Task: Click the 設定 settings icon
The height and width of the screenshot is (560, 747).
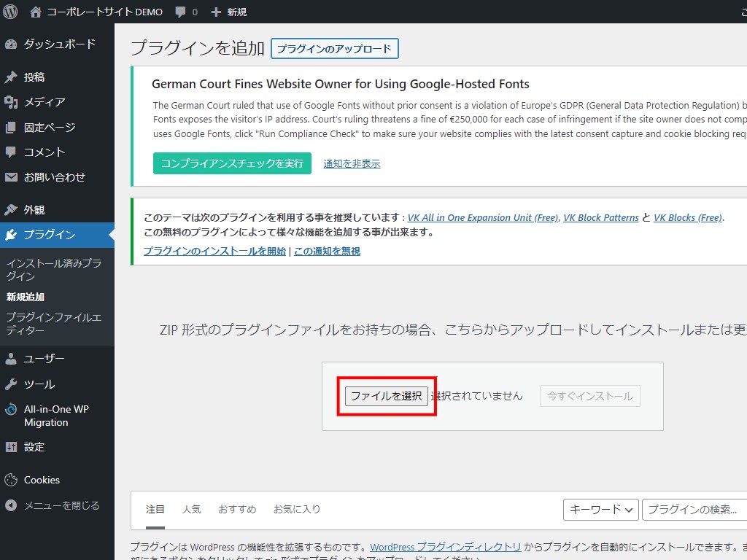Action: coord(11,446)
